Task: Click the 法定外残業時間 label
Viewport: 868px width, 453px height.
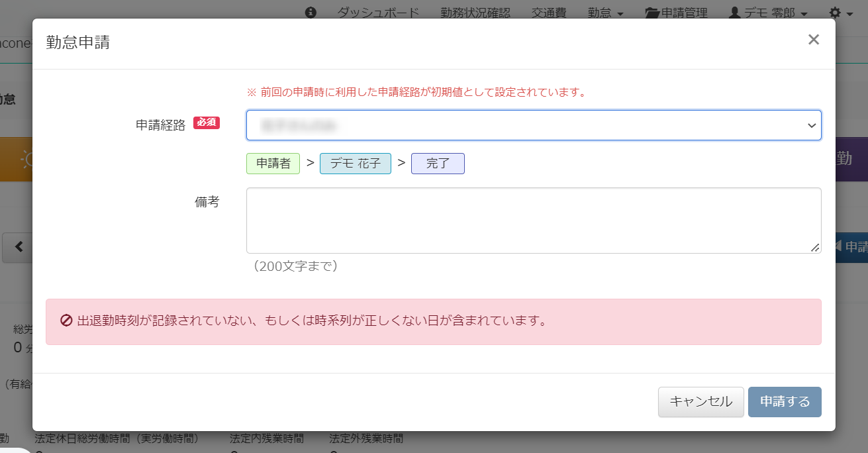Action: [366, 438]
